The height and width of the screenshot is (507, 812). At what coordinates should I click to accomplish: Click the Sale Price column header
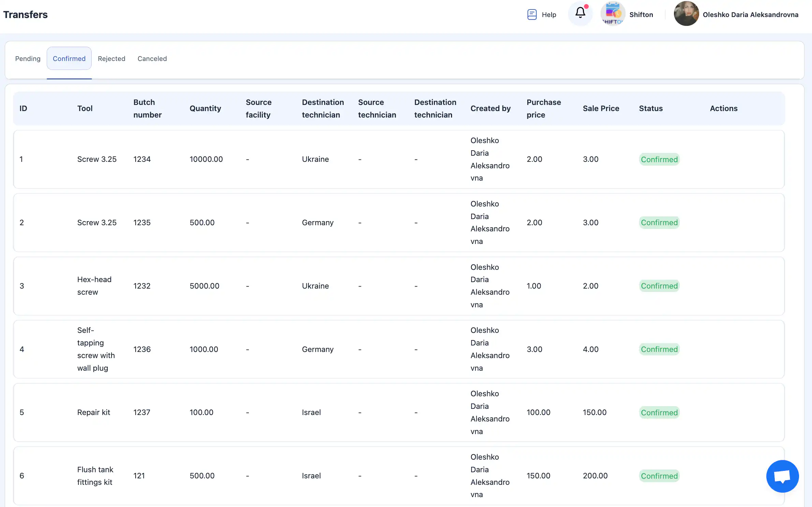point(601,108)
